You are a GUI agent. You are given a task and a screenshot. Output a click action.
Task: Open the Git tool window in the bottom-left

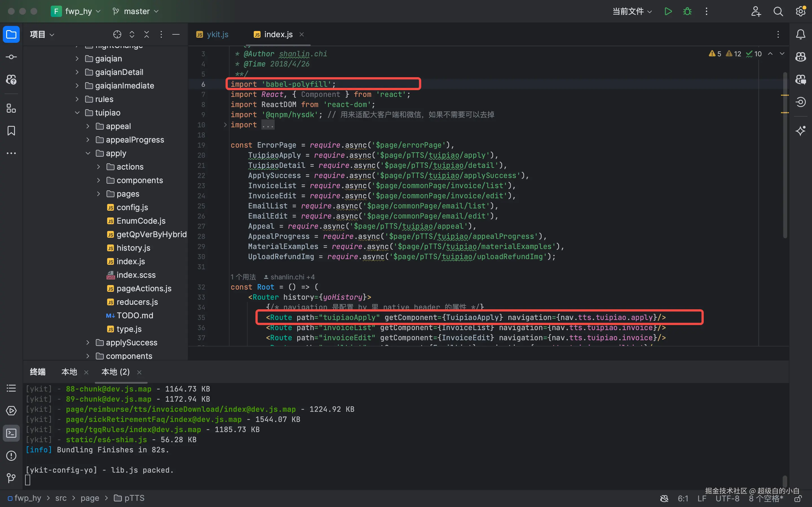point(11,477)
